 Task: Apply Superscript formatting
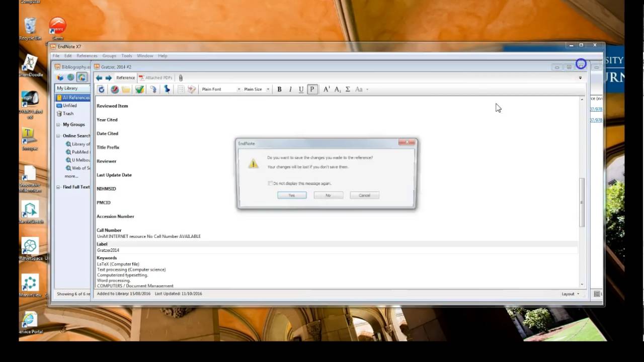[x=326, y=89]
